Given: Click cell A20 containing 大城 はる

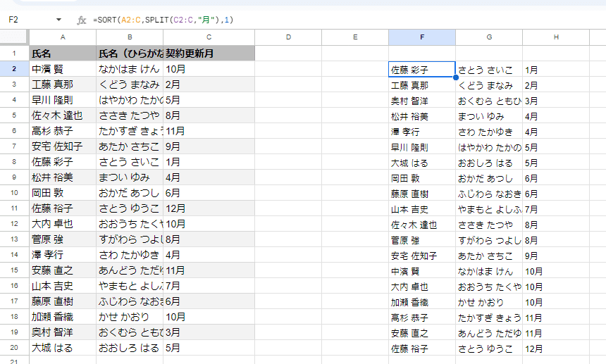Looking at the screenshot, I should point(63,347).
